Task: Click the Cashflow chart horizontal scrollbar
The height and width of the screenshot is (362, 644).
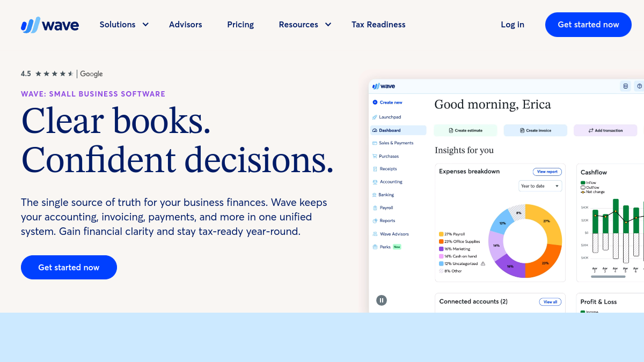Action: click(609, 277)
